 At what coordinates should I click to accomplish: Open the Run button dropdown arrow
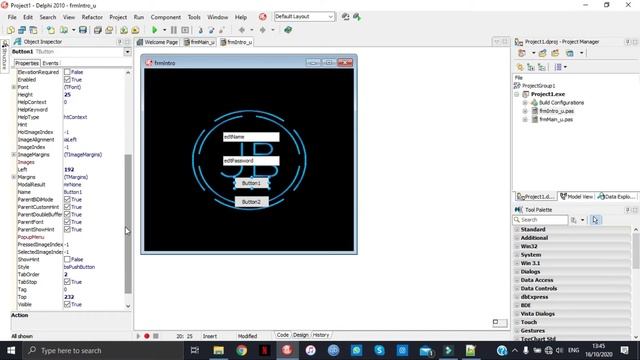click(x=164, y=30)
